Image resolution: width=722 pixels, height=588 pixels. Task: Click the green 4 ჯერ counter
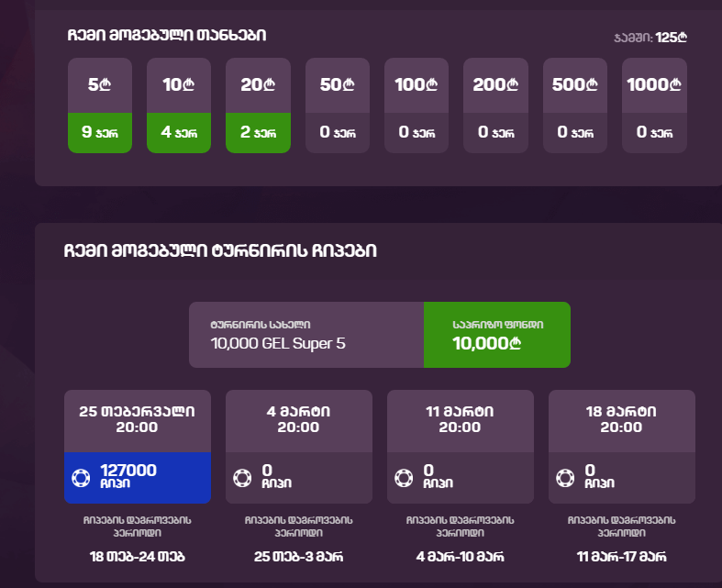179,132
